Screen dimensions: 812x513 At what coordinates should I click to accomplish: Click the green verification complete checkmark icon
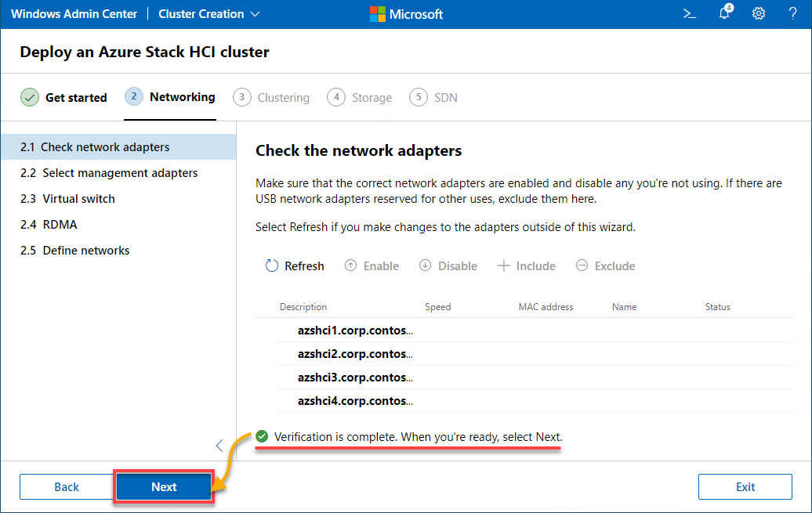click(262, 436)
